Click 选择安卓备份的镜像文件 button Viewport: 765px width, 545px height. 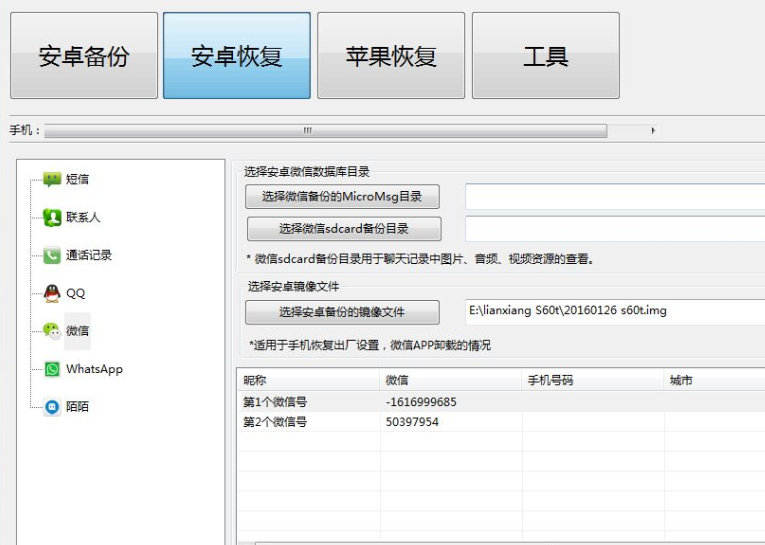pyautogui.click(x=342, y=312)
